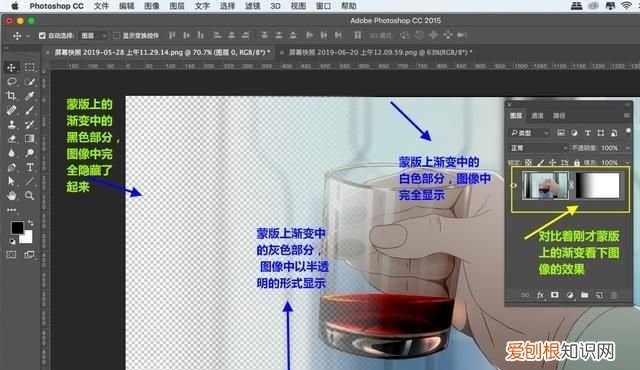Select the Zoom tool
This screenshot has width=640, height=370.
[29, 196]
